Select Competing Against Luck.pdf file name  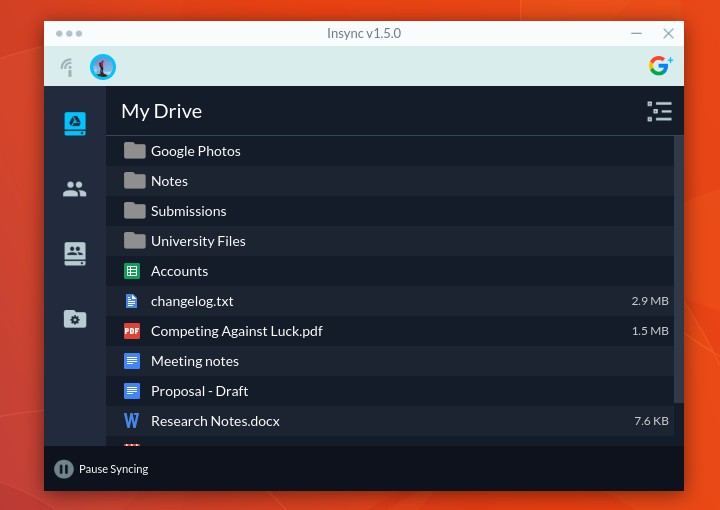[237, 331]
